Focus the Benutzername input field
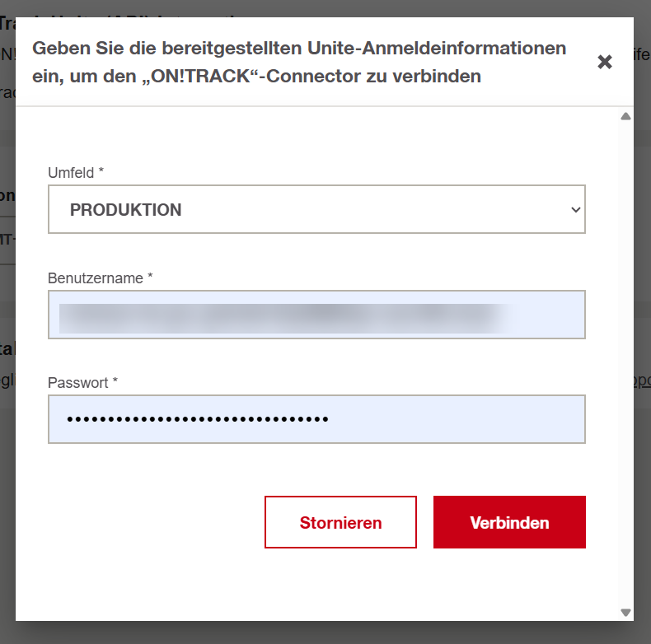Viewport: 651px width, 644px height. pos(316,315)
